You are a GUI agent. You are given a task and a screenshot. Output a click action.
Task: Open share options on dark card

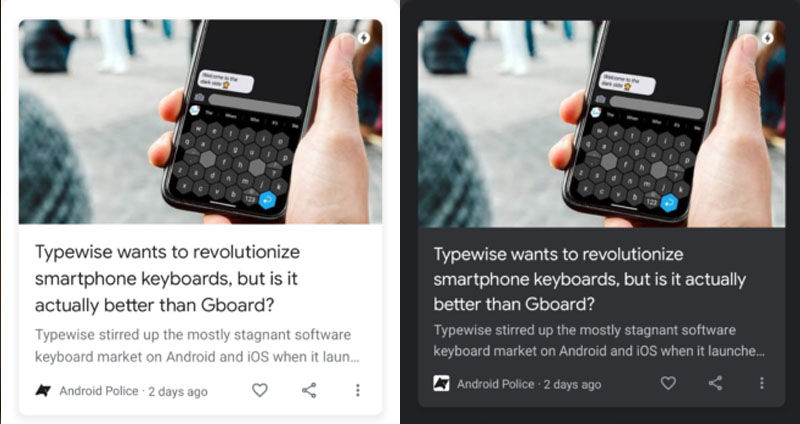tap(715, 383)
